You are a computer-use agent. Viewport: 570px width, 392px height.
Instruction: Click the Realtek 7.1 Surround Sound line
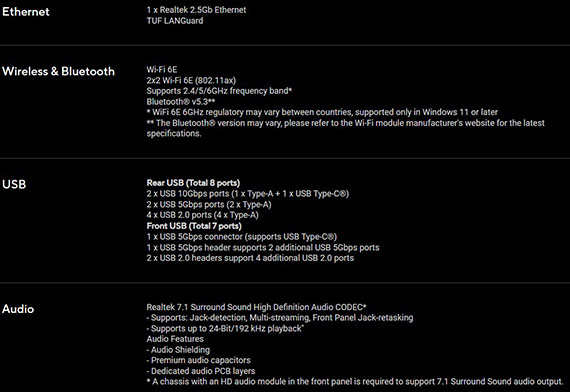256,307
